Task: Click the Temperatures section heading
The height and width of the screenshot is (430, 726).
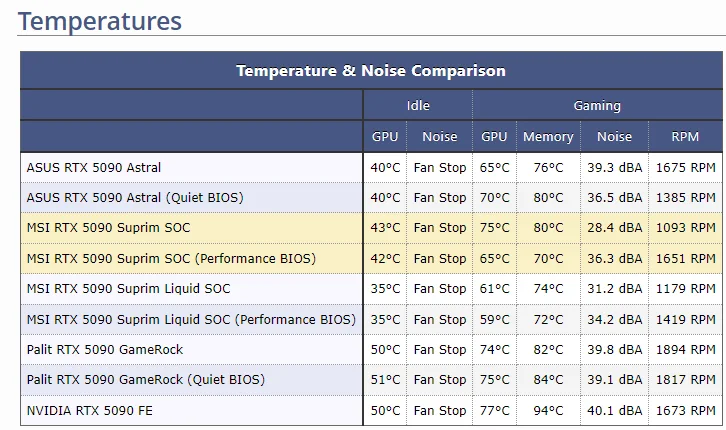Action: click(100, 20)
